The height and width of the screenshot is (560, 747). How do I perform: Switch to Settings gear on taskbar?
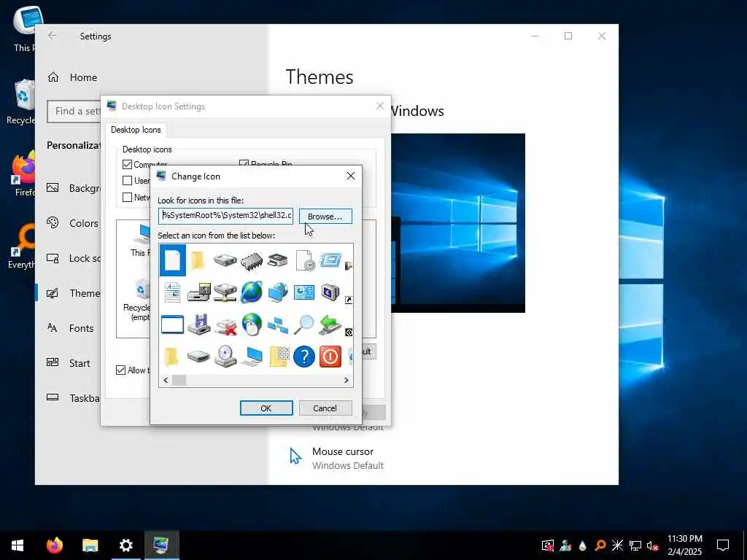[125, 545]
